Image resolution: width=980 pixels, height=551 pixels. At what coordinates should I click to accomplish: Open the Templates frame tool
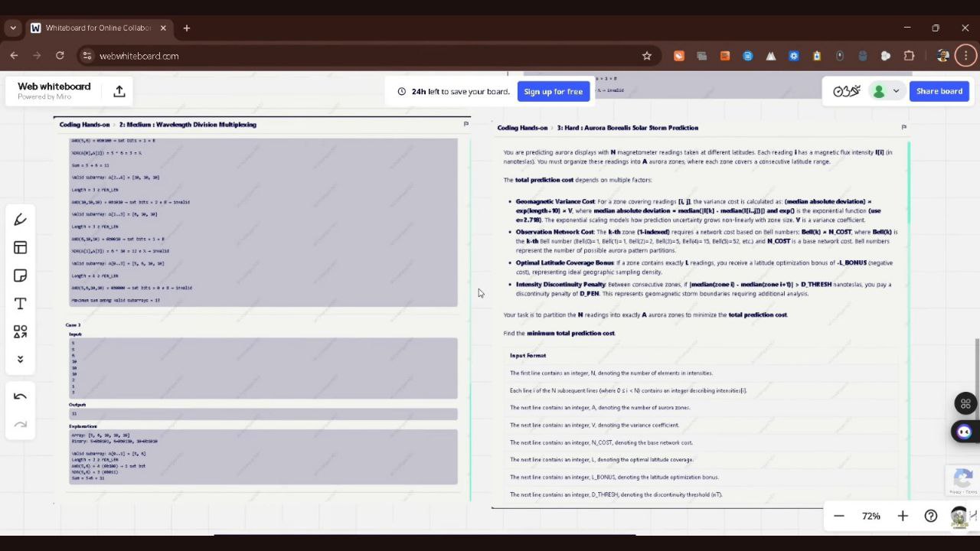(x=21, y=248)
